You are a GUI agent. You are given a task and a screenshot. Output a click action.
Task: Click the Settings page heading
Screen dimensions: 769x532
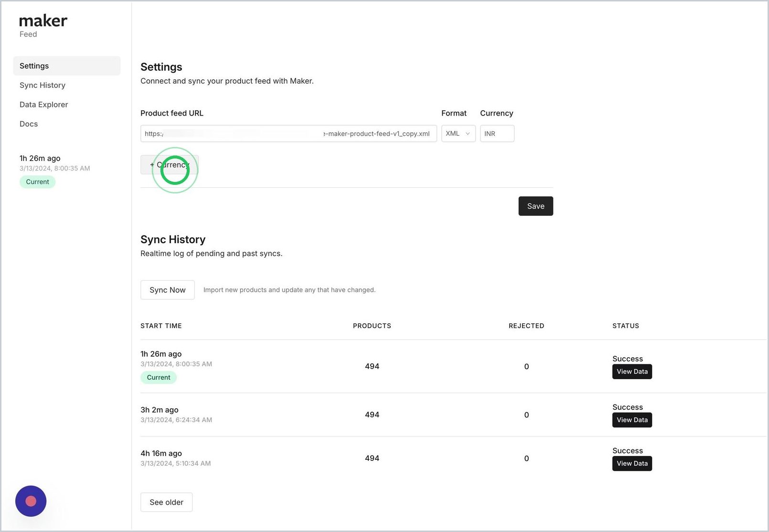tap(161, 67)
